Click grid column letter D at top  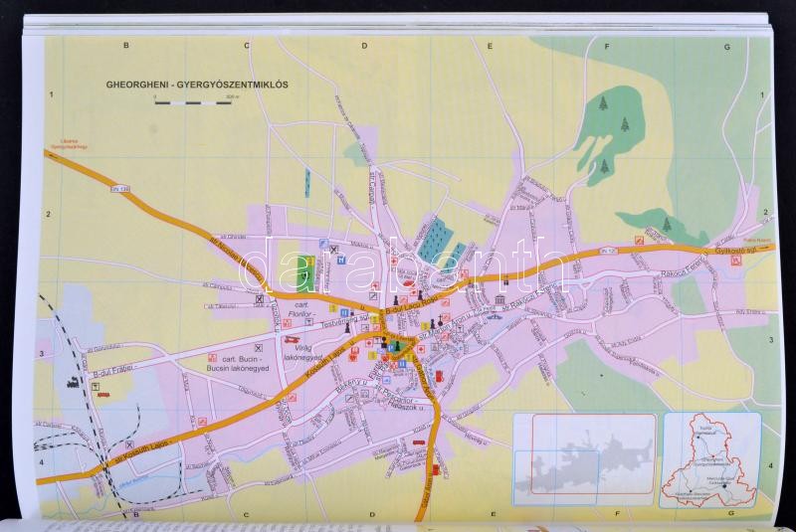coord(364,46)
